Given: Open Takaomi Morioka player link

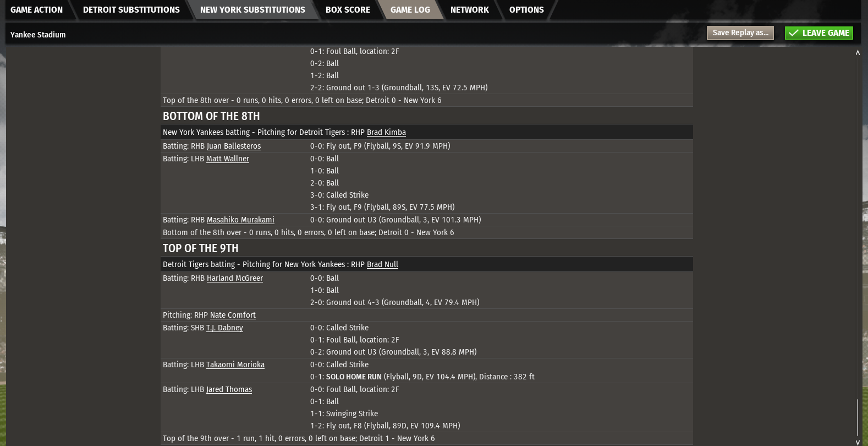Looking at the screenshot, I should pyautogui.click(x=235, y=365).
